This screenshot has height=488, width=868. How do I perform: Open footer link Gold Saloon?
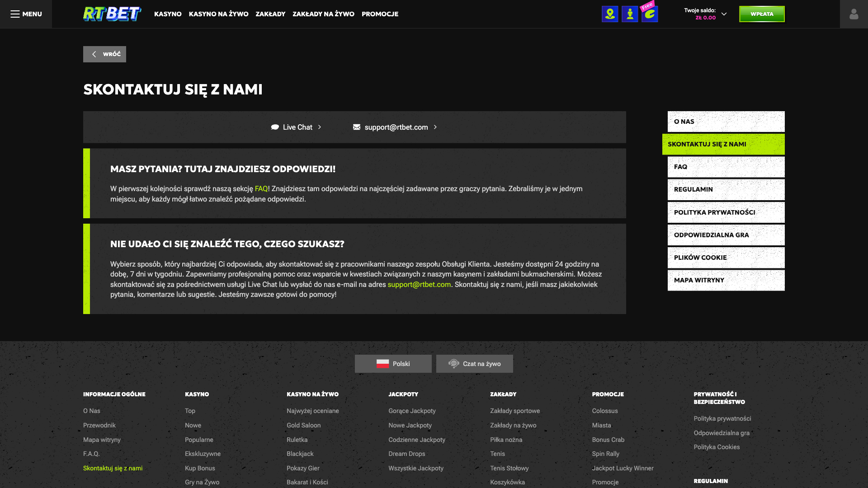(303, 425)
